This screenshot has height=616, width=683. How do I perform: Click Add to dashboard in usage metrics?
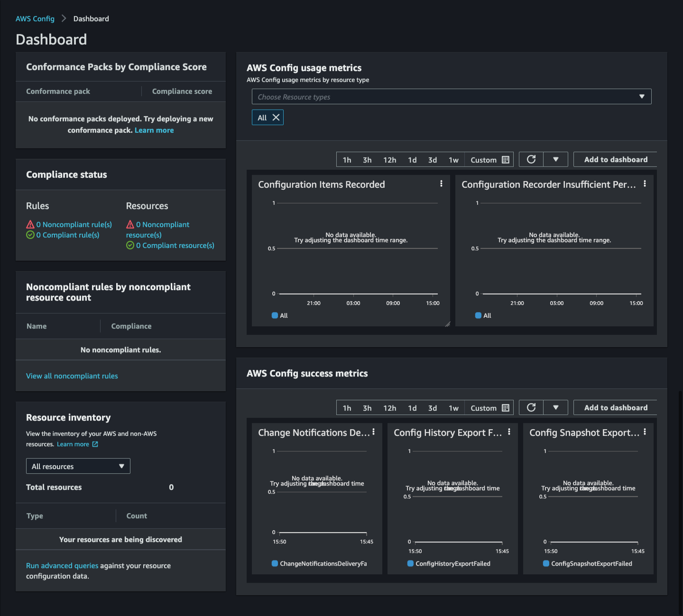616,159
